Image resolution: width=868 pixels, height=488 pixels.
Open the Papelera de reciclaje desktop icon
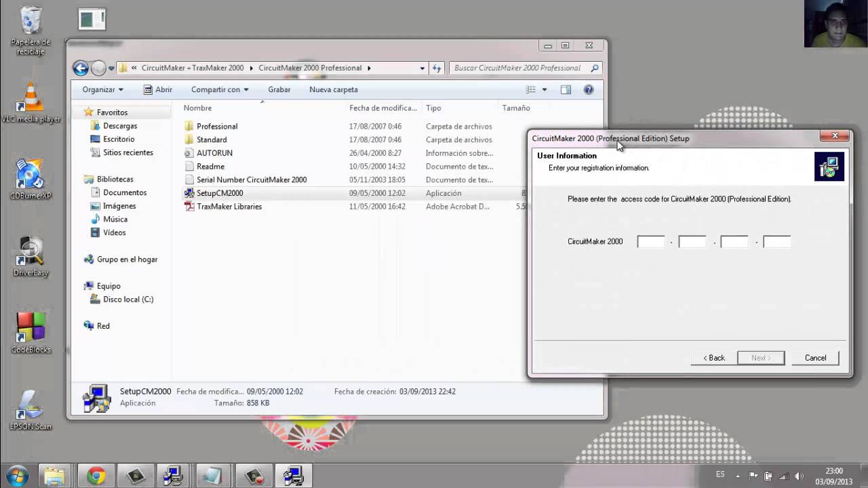[31, 30]
